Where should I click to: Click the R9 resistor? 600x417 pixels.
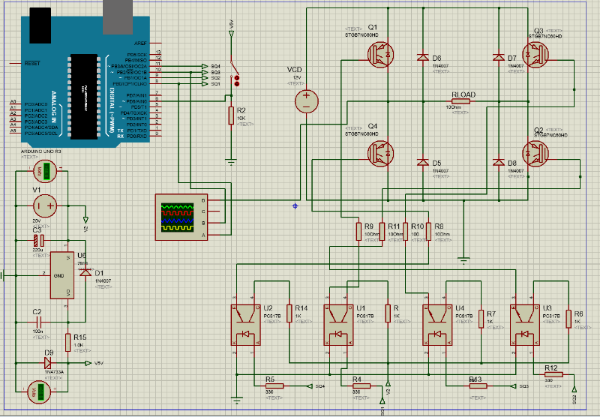pos(360,232)
